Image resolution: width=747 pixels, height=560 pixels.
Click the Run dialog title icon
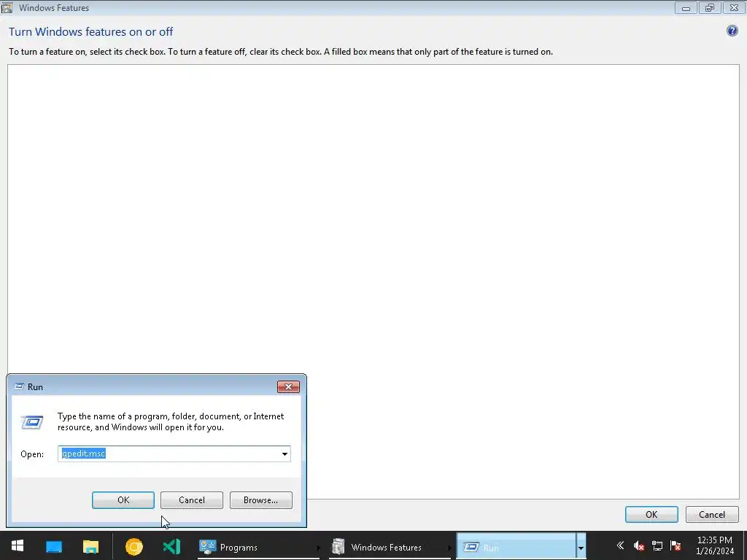[x=19, y=386]
